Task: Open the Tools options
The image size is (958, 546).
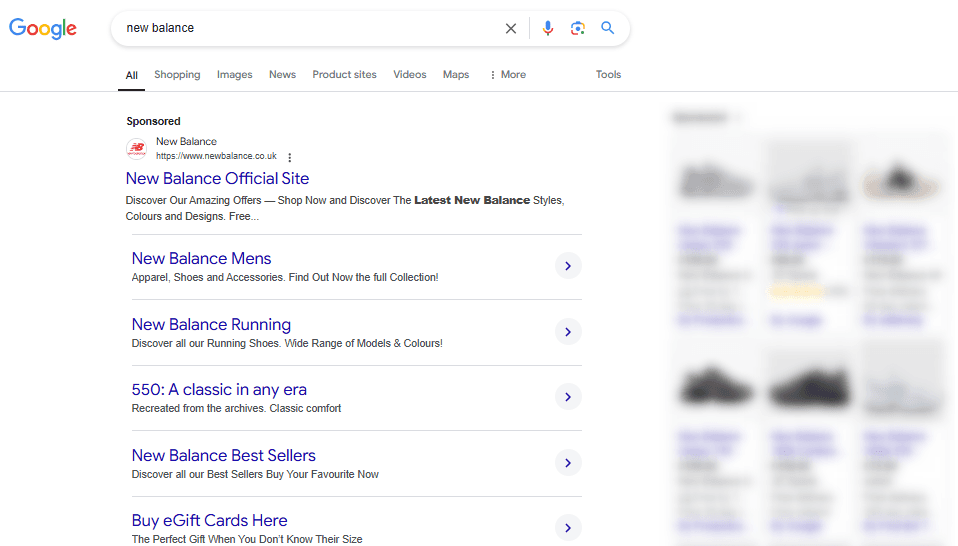Action: pos(609,75)
